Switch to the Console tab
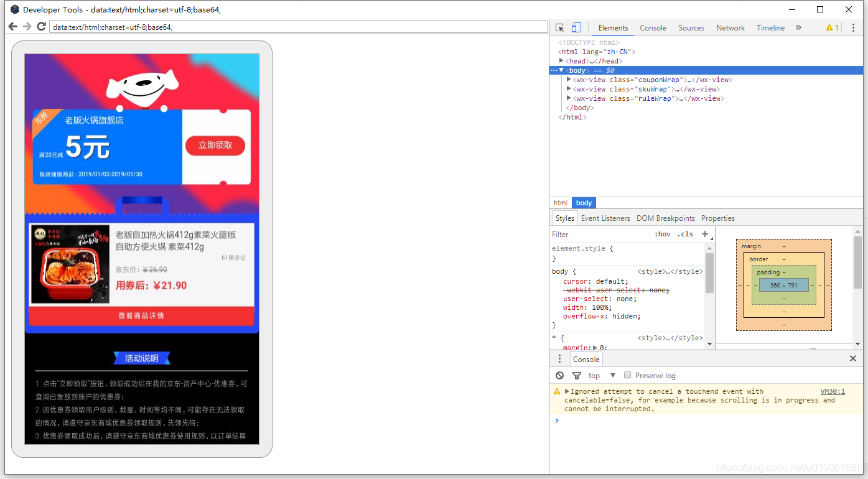 click(653, 28)
